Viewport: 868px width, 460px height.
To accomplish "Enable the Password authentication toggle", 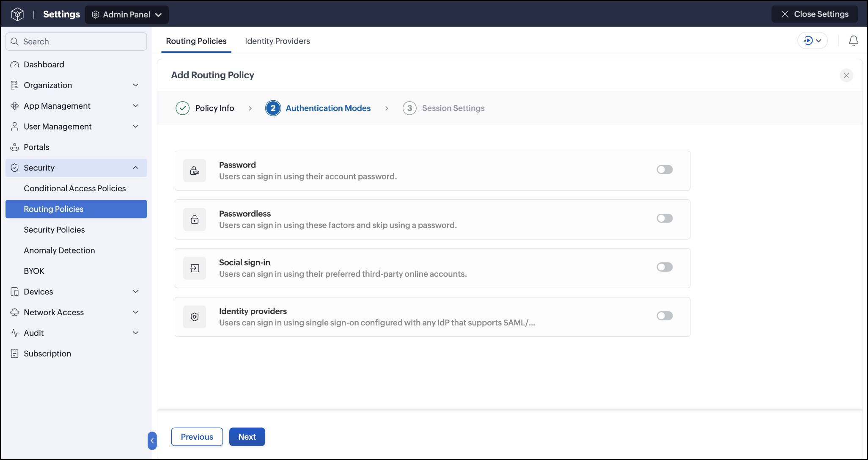I will [665, 170].
